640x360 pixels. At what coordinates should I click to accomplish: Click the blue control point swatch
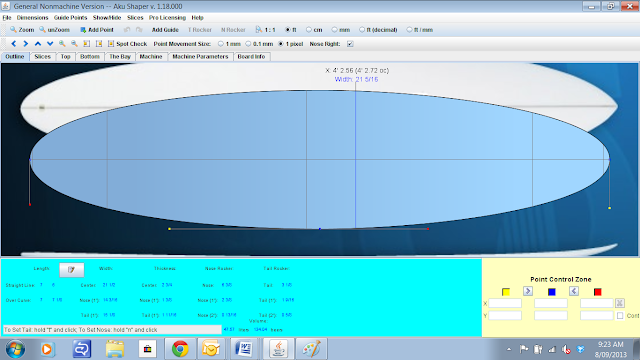551,291
